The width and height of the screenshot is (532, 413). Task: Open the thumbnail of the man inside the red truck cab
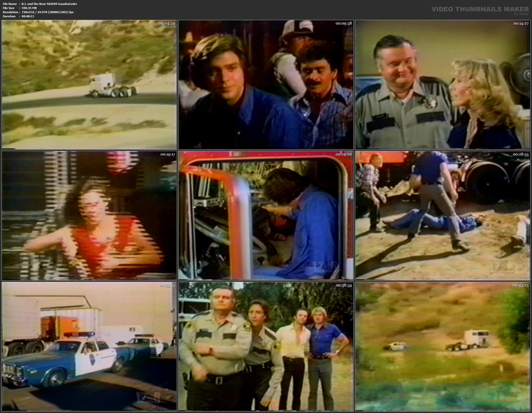coord(266,216)
